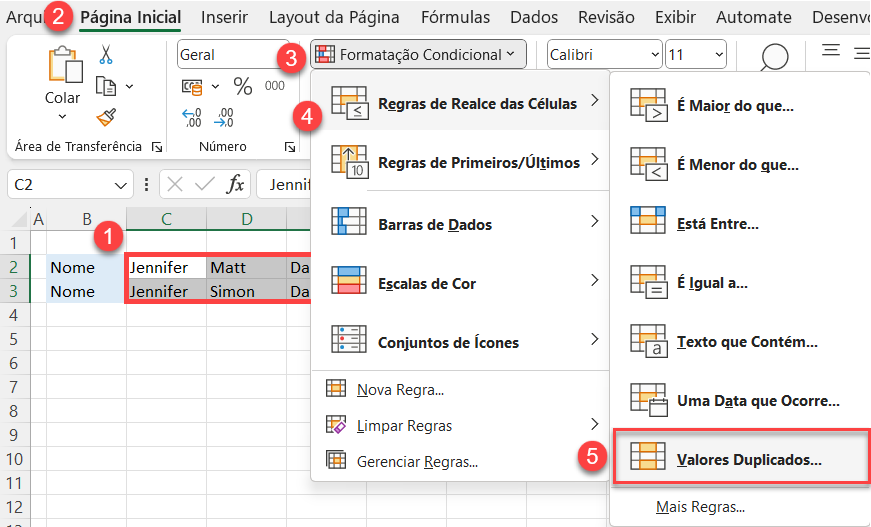Switch to the Dados tab
The width and height of the screenshot is (871, 527).
coord(534,17)
